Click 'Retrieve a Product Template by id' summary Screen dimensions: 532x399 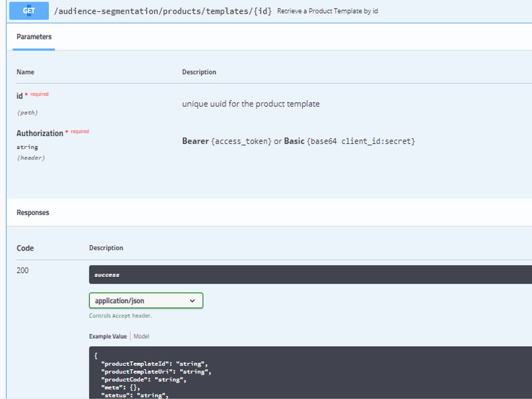[327, 11]
